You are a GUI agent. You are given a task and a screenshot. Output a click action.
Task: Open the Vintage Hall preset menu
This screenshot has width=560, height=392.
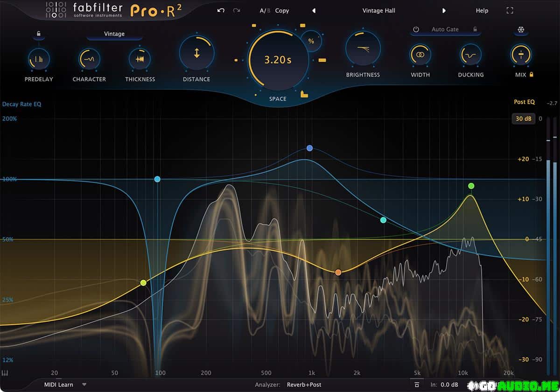click(379, 10)
